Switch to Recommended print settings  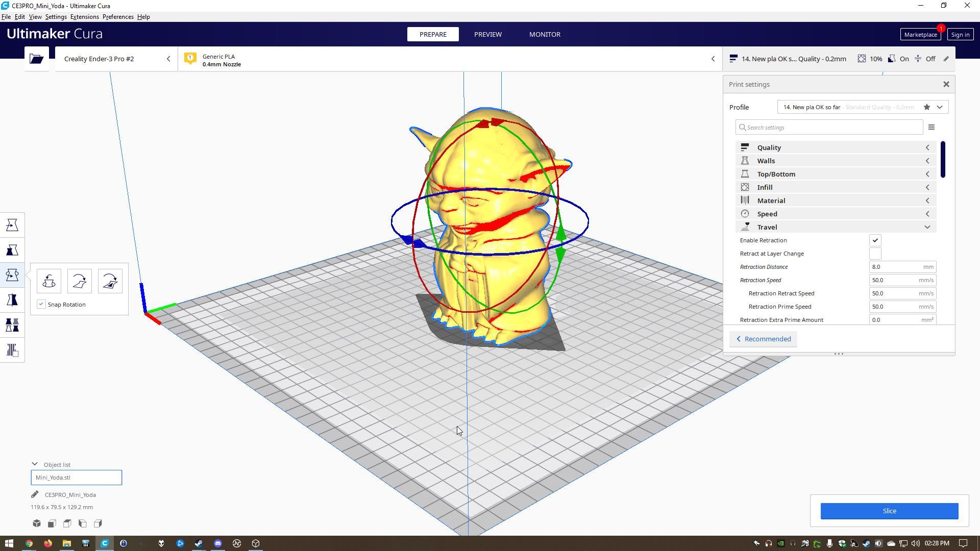(763, 339)
